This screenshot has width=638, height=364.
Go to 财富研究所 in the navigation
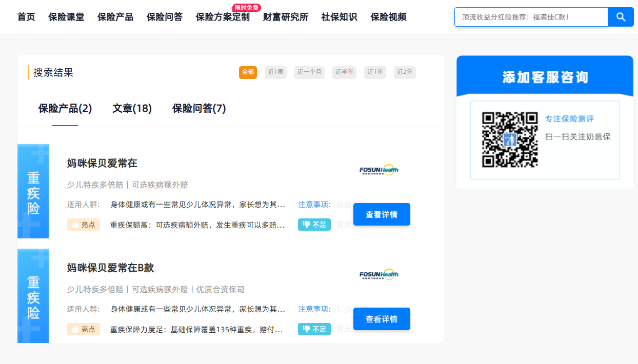click(285, 17)
